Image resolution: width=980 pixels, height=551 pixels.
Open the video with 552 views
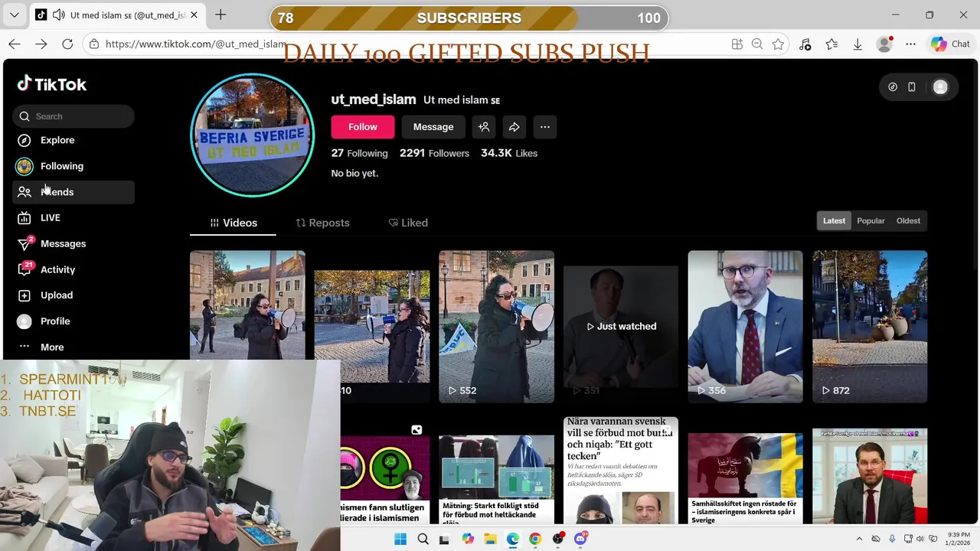point(496,327)
